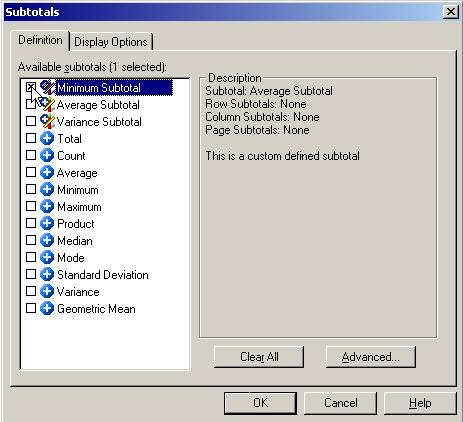This screenshot has height=422, width=463.
Task: Select the Average Subtotal list label
Action: 98,105
